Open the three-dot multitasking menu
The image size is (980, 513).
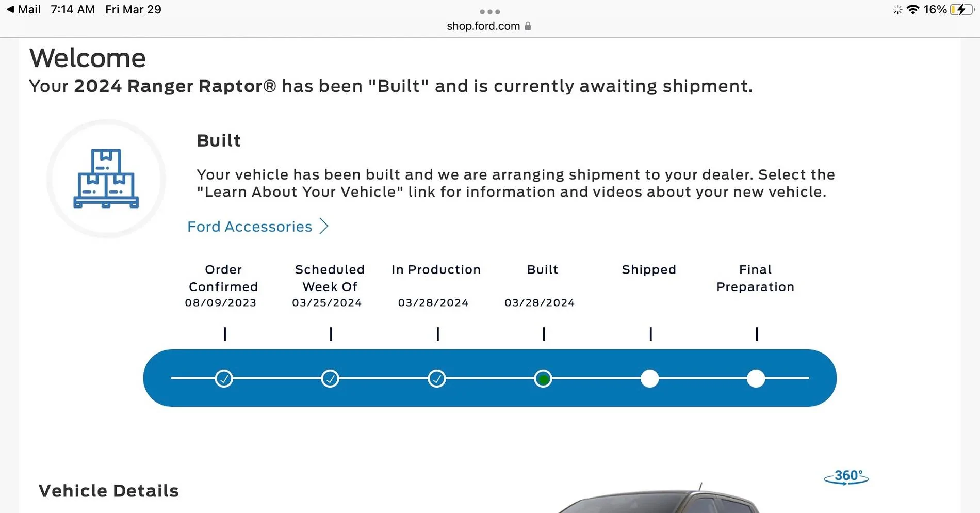[489, 12]
